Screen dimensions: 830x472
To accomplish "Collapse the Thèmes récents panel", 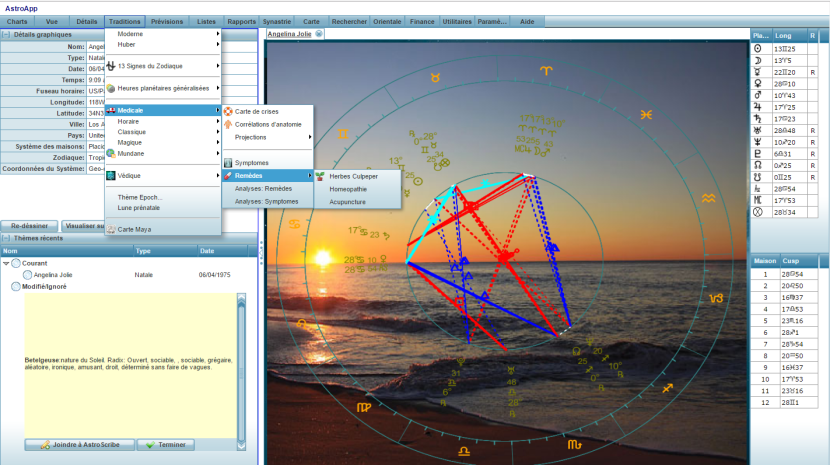I will [x=7, y=238].
